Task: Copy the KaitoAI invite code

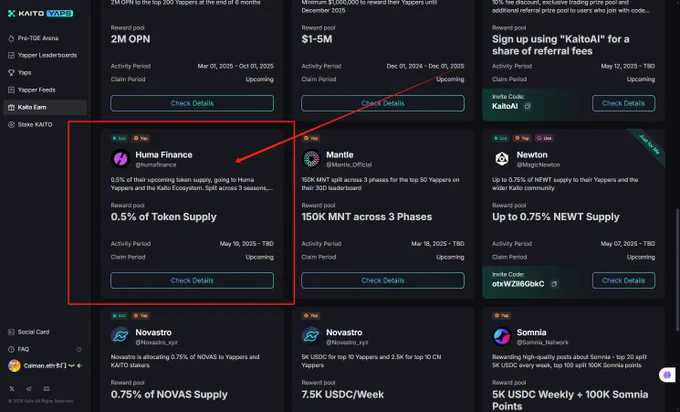Action: [527, 106]
